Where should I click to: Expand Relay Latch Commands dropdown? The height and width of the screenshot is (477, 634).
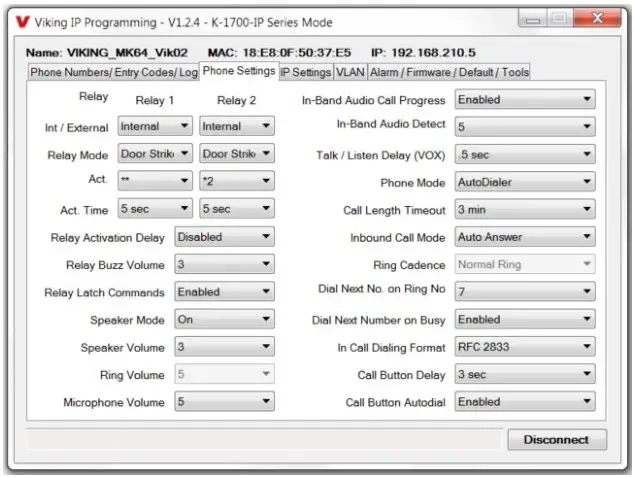click(224, 292)
